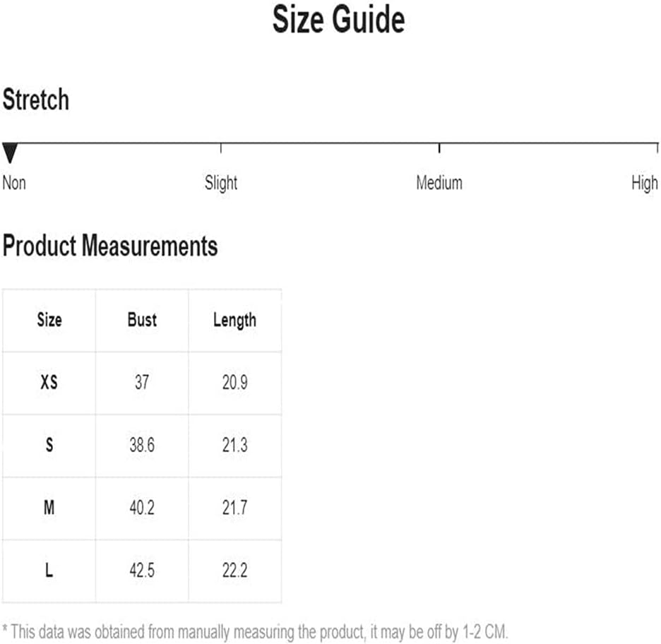The height and width of the screenshot is (644, 661).
Task: Click the Stretch section heading
Action: [36, 100]
